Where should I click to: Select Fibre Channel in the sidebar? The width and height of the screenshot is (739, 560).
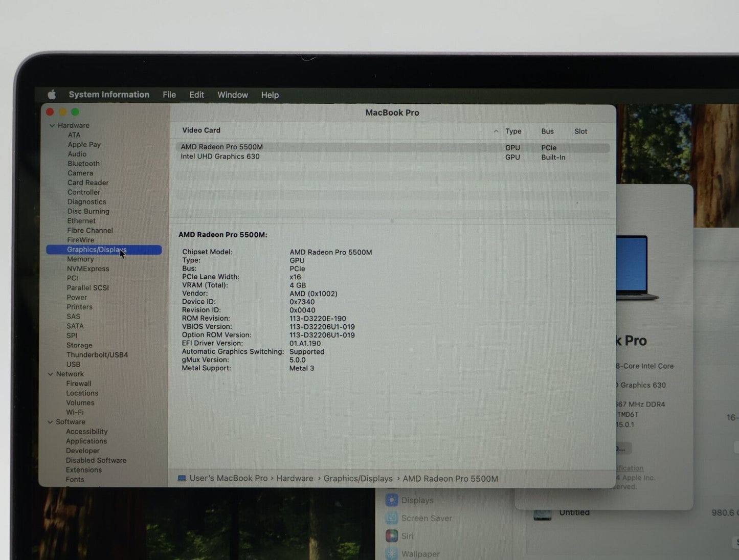point(90,231)
